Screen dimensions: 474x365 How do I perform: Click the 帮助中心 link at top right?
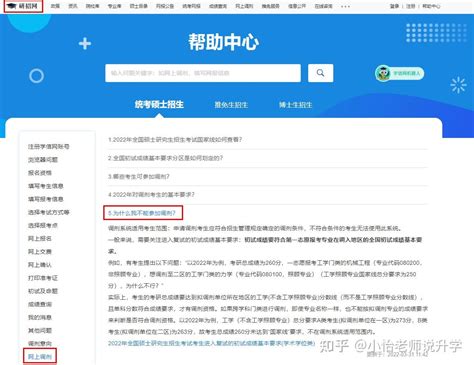tap(431, 6)
